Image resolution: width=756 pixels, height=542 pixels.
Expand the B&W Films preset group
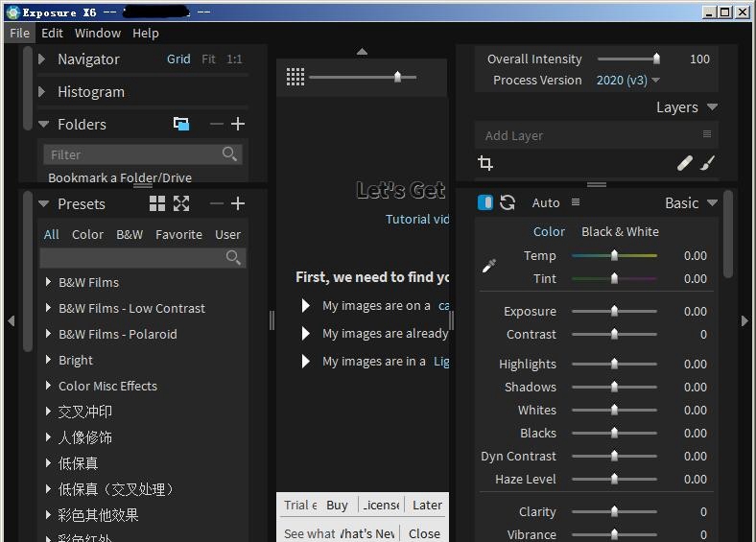(x=48, y=282)
